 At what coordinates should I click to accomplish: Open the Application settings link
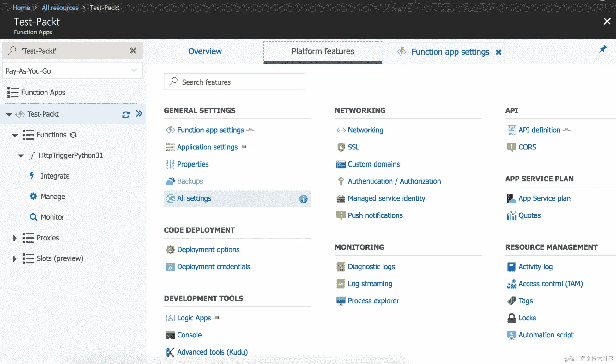coord(207,147)
